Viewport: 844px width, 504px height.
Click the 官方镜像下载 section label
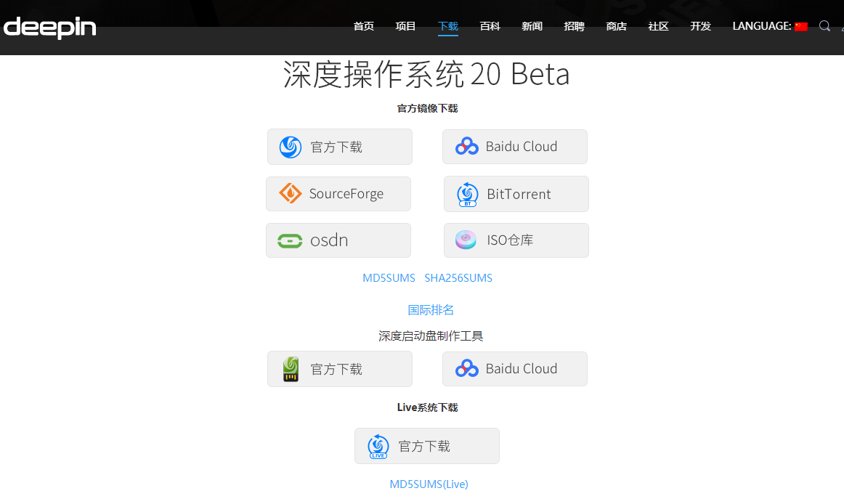click(427, 108)
